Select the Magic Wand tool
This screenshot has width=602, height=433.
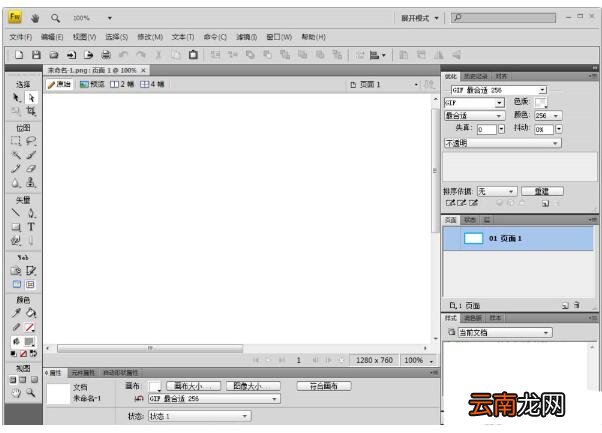click(x=16, y=155)
